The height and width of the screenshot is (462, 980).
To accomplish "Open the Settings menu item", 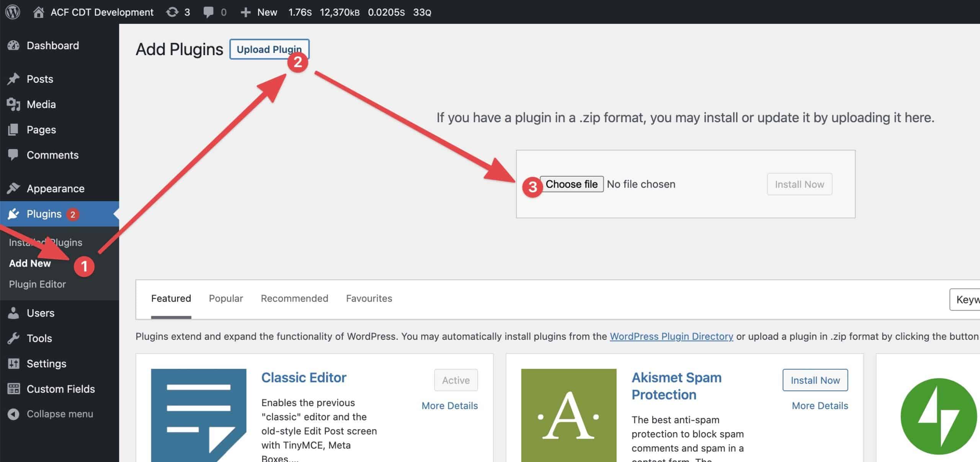I will pos(46,364).
